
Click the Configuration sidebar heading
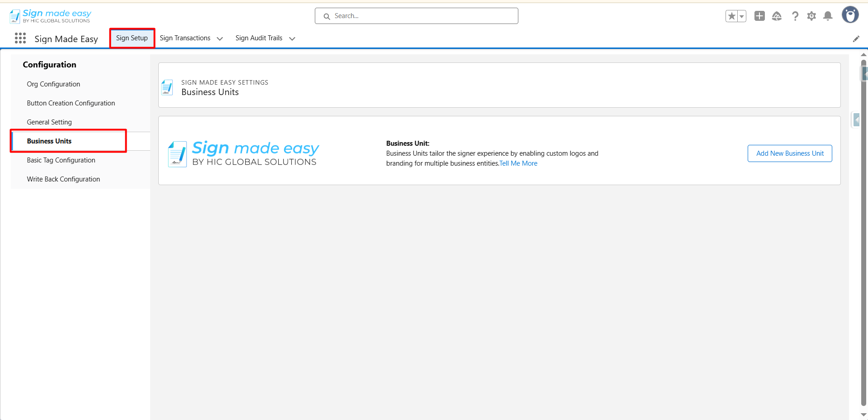coord(50,65)
